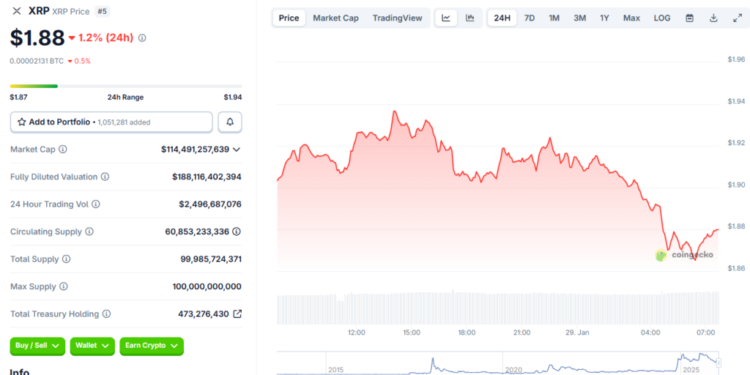Image resolution: width=750 pixels, height=375 pixels.
Task: Switch to the Price chart tab
Action: 289,18
